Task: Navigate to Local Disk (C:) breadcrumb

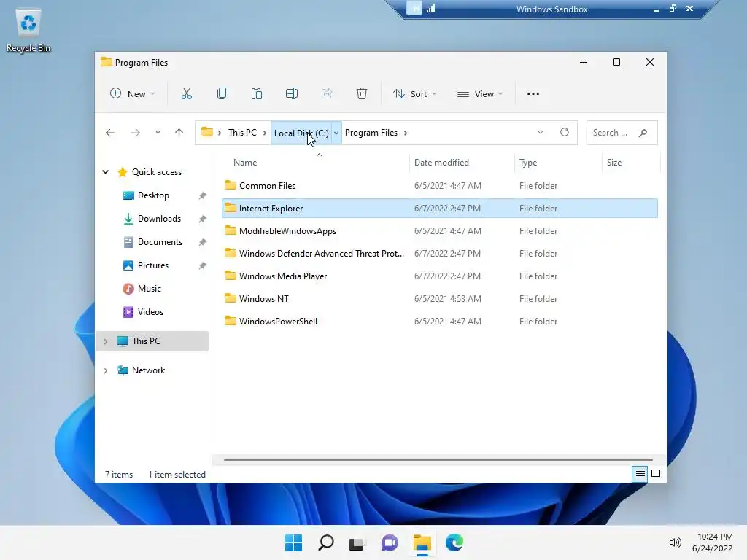Action: click(x=301, y=133)
